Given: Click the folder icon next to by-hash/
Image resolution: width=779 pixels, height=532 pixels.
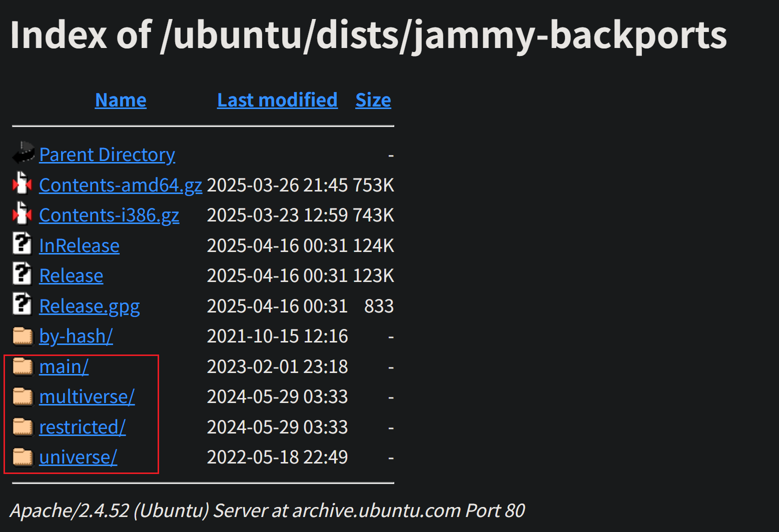Looking at the screenshot, I should [x=23, y=335].
